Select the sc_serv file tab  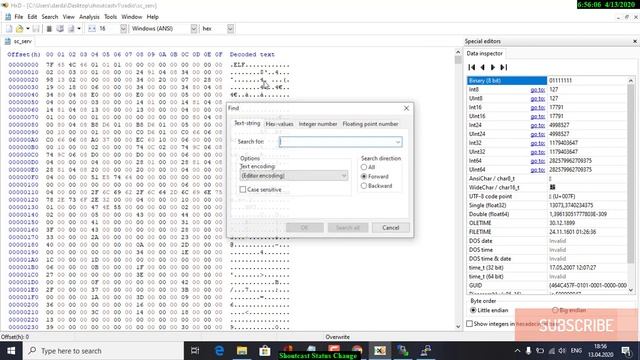pyautogui.click(x=18, y=41)
